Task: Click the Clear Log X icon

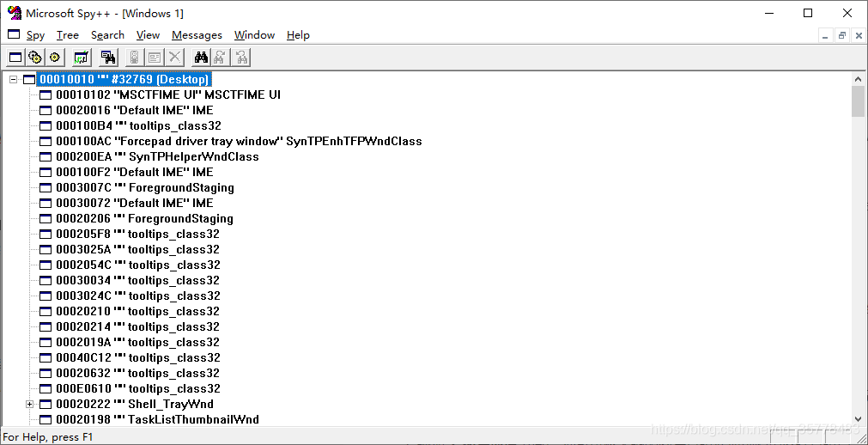Action: click(x=174, y=57)
